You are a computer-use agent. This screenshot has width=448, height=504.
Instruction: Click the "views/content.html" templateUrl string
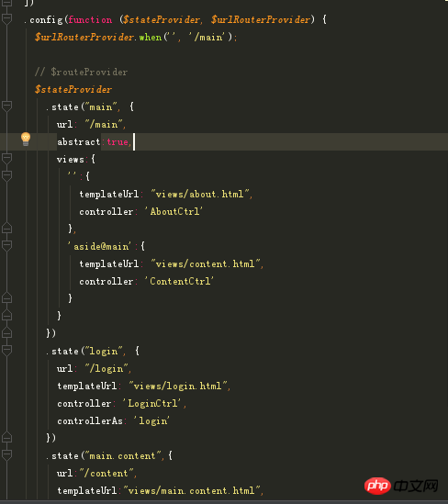click(206, 263)
